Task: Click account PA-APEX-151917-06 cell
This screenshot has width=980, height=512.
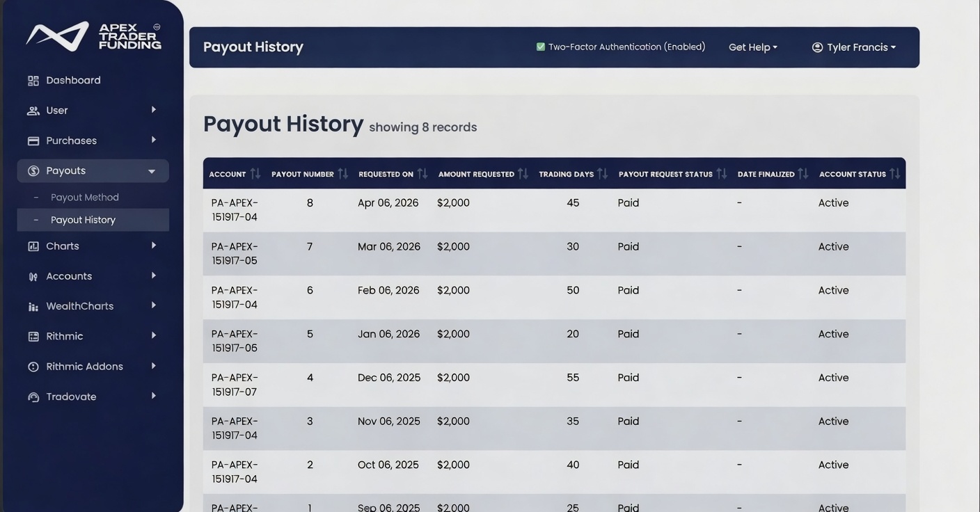Action: pos(235,341)
